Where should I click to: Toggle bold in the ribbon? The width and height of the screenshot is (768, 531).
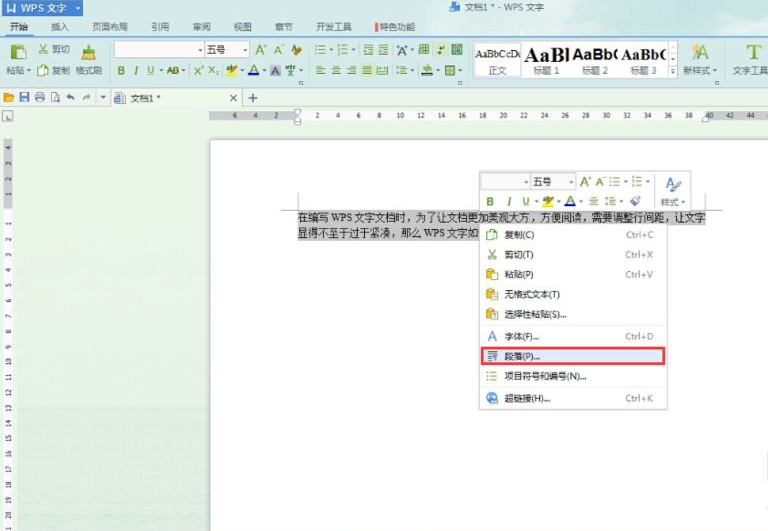[121, 71]
